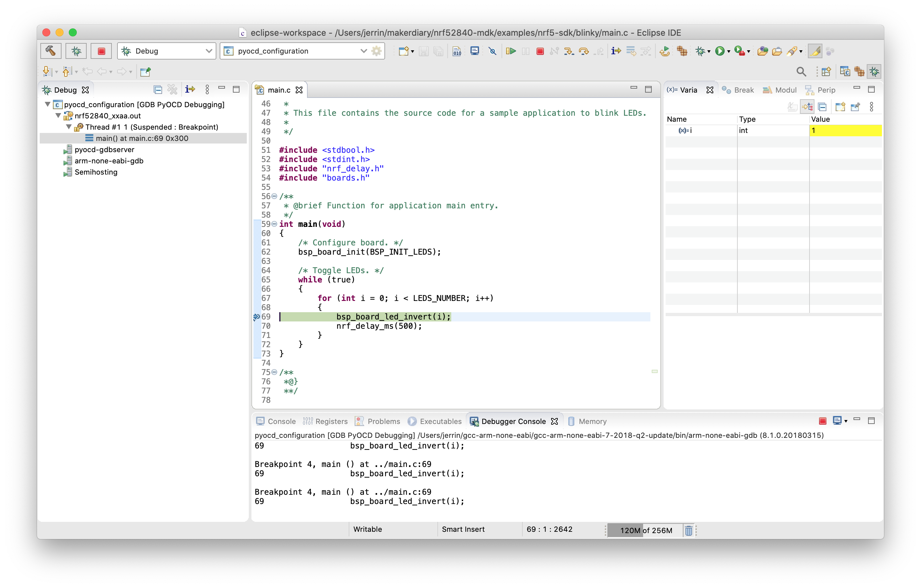The width and height of the screenshot is (921, 588).
Task: Open a console via the monitor icon
Action: [475, 51]
